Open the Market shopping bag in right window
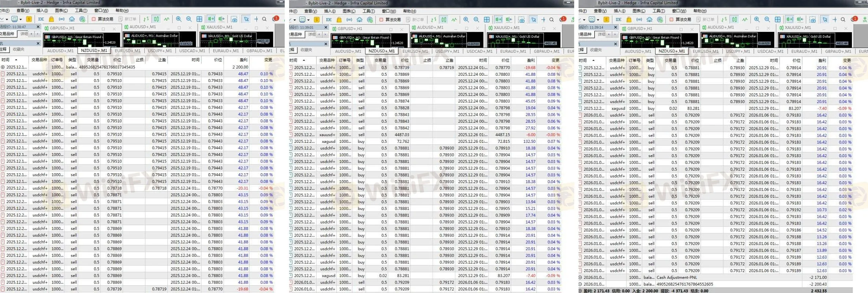868x293 pixels. point(629,19)
